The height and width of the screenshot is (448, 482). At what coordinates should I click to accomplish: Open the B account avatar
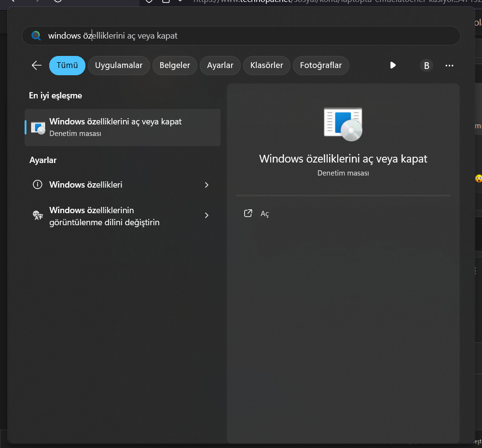pos(426,66)
